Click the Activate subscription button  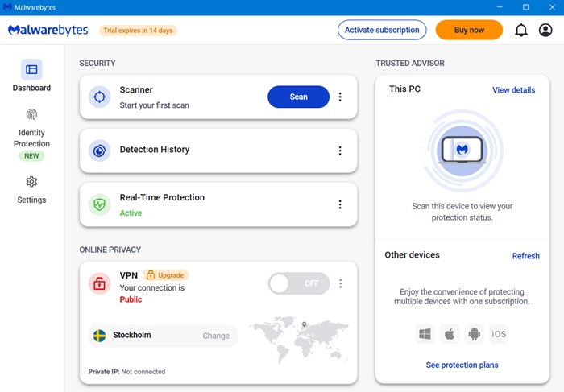click(382, 30)
